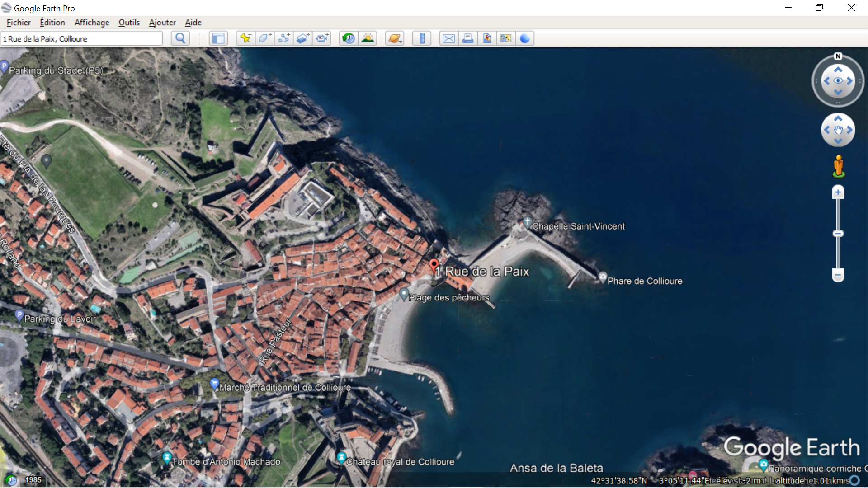Click the streaming status ring icon
This screenshot has width=868, height=488.
(854, 480)
